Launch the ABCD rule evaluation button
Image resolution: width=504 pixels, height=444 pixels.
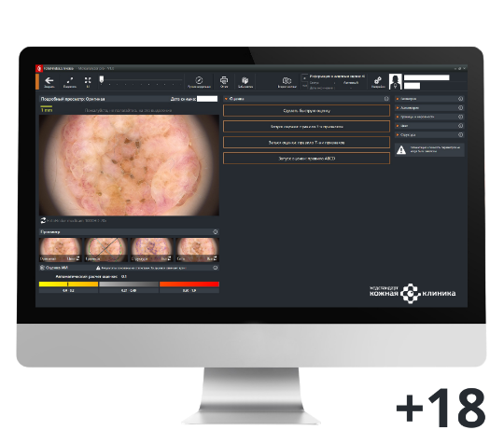pos(307,159)
